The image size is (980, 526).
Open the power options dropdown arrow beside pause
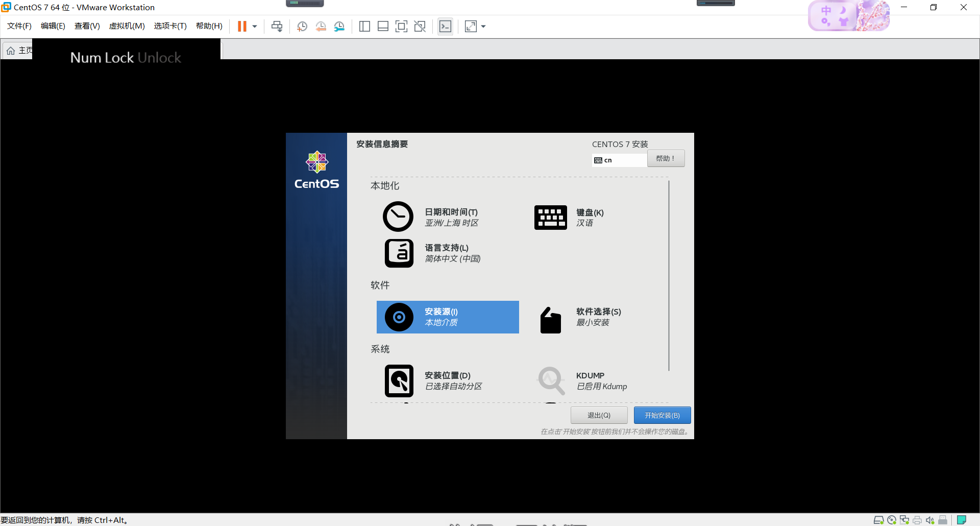click(x=255, y=27)
